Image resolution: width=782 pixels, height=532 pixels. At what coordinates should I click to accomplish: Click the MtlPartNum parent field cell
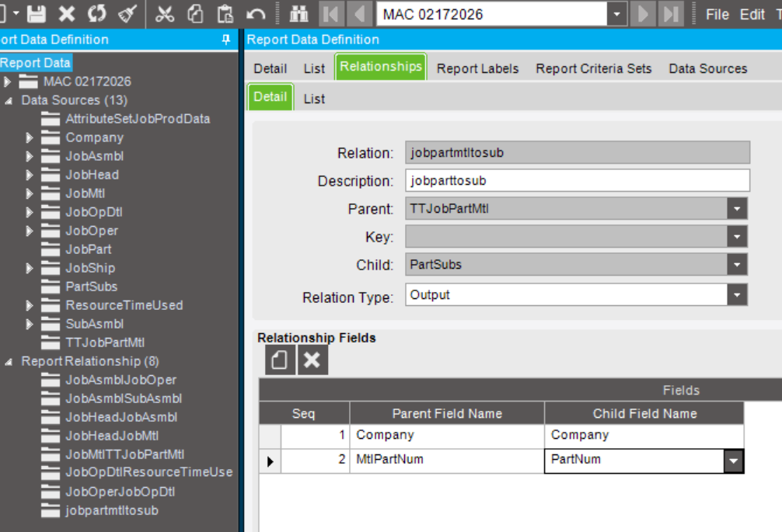coord(447,461)
